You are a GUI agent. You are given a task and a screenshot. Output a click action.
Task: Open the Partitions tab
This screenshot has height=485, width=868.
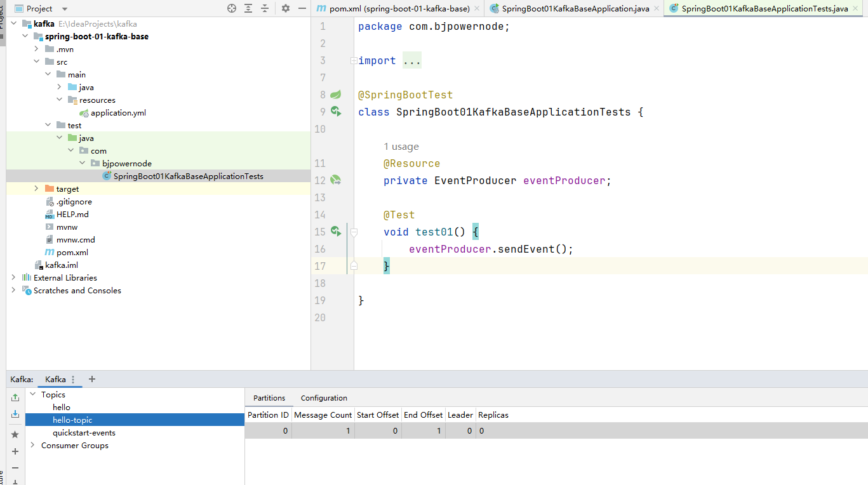click(x=269, y=398)
